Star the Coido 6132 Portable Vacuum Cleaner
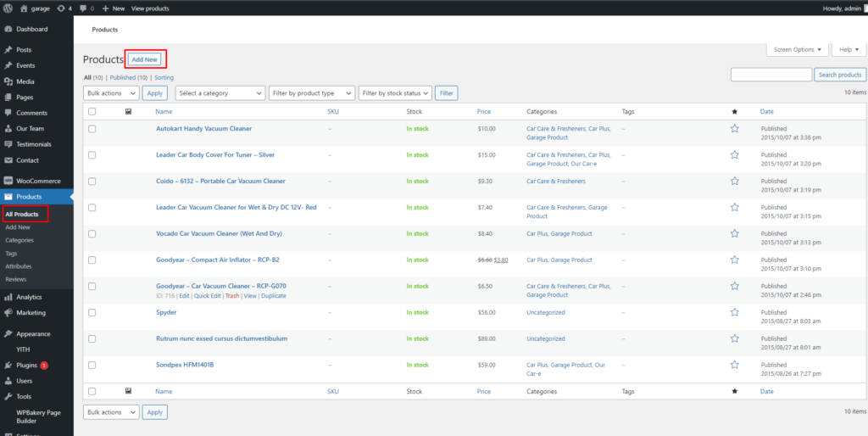The image size is (868, 436). click(x=735, y=181)
